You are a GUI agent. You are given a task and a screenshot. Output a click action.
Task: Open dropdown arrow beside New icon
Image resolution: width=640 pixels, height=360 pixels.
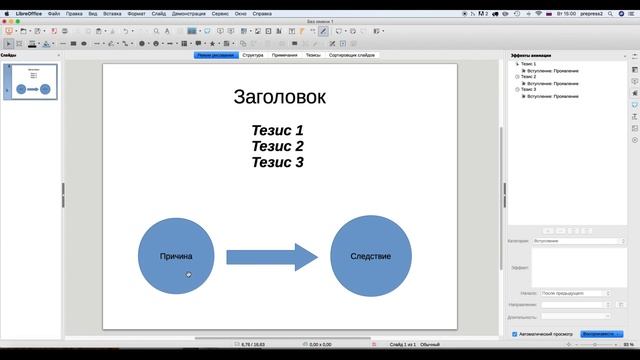point(16,31)
